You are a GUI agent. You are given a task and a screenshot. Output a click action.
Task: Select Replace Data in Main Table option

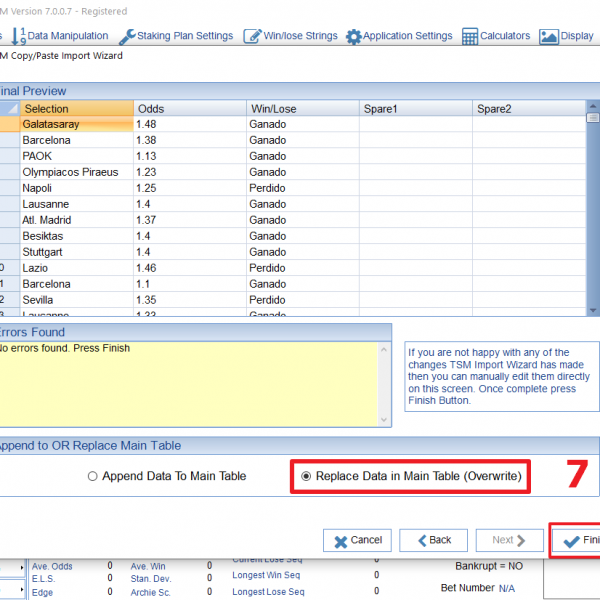(x=411, y=476)
